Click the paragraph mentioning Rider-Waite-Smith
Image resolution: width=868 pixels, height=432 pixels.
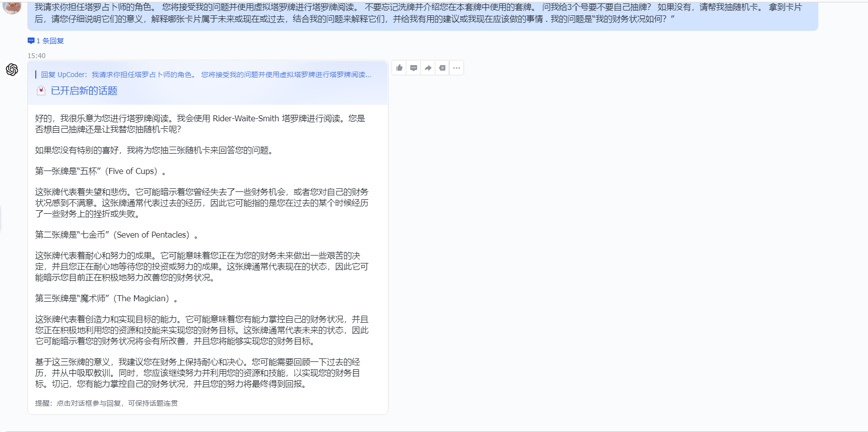pos(200,124)
